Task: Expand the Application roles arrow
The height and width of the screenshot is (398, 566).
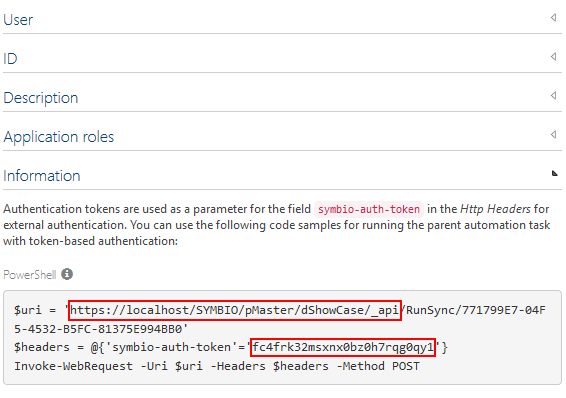Action: point(553,135)
